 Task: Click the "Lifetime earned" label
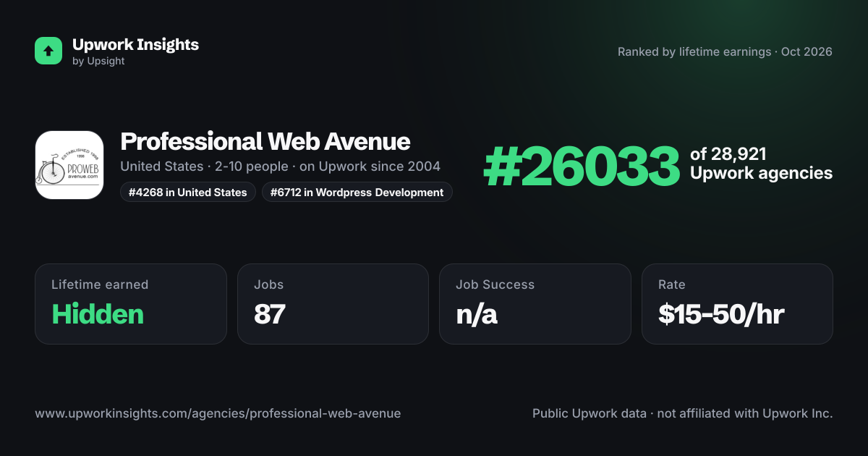[x=100, y=284]
